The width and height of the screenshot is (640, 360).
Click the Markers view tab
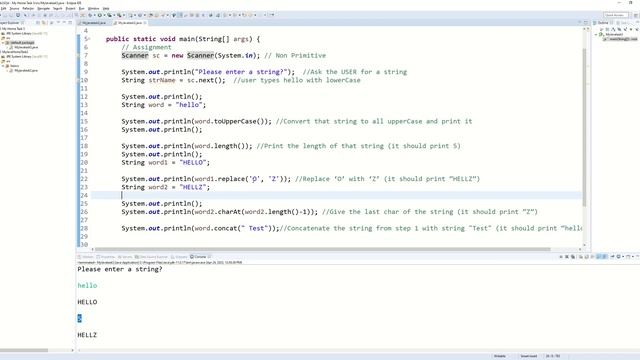pos(86,257)
